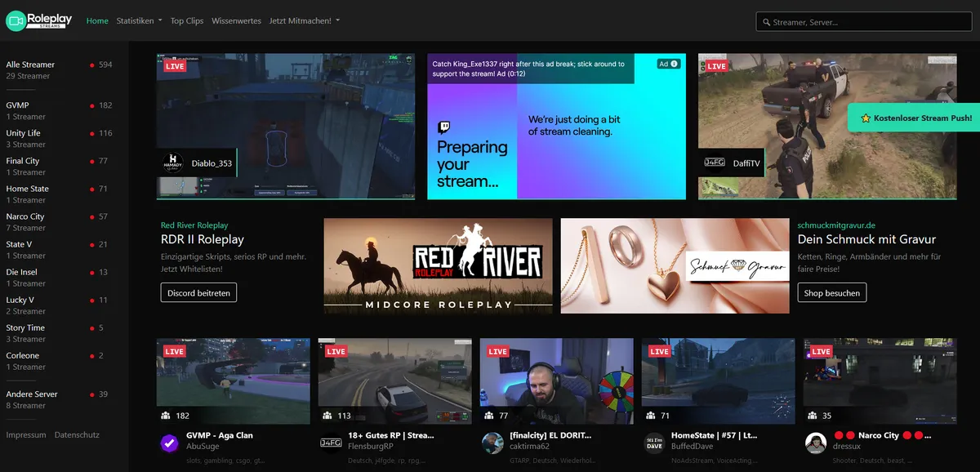Click Dein Schmuck mit Gravur heading
Screen dimensions: 980x472
click(x=866, y=239)
